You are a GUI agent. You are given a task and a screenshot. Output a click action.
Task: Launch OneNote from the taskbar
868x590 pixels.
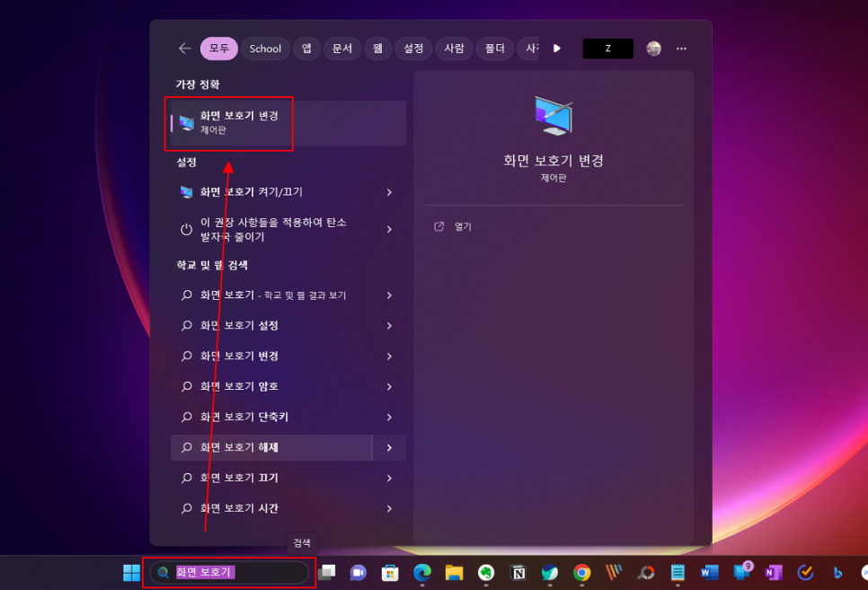click(x=774, y=573)
